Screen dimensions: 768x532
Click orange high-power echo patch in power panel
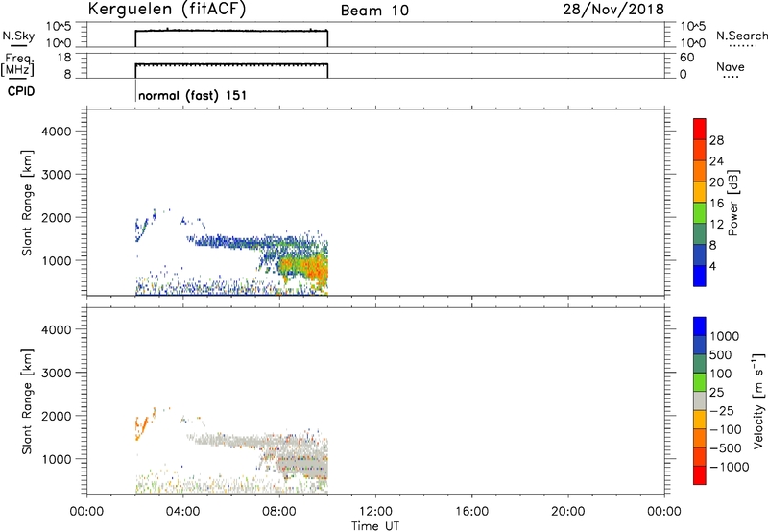[314, 269]
